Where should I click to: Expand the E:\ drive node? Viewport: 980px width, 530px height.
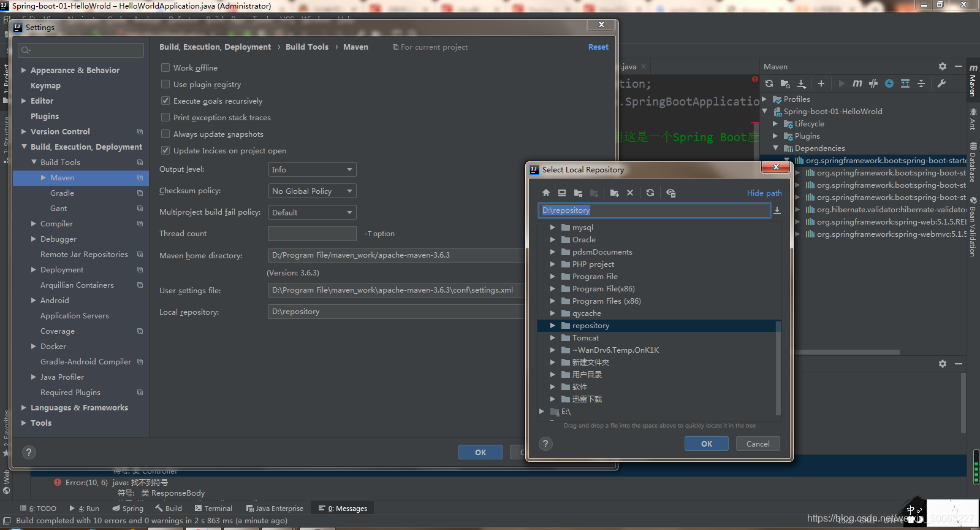(541, 411)
